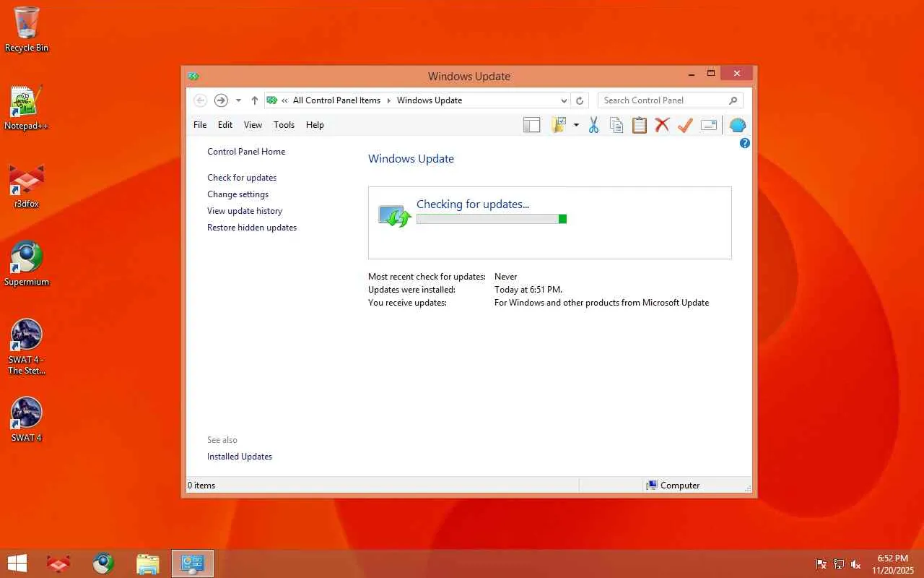
Task: Click the orange checkmark toolbar icon
Action: pos(685,125)
